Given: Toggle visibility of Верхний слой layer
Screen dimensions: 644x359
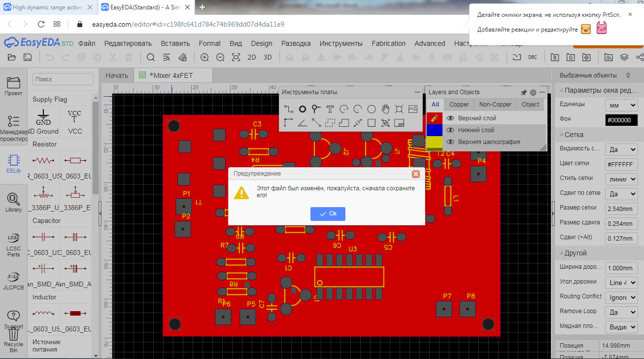Looking at the screenshot, I should coord(450,118).
